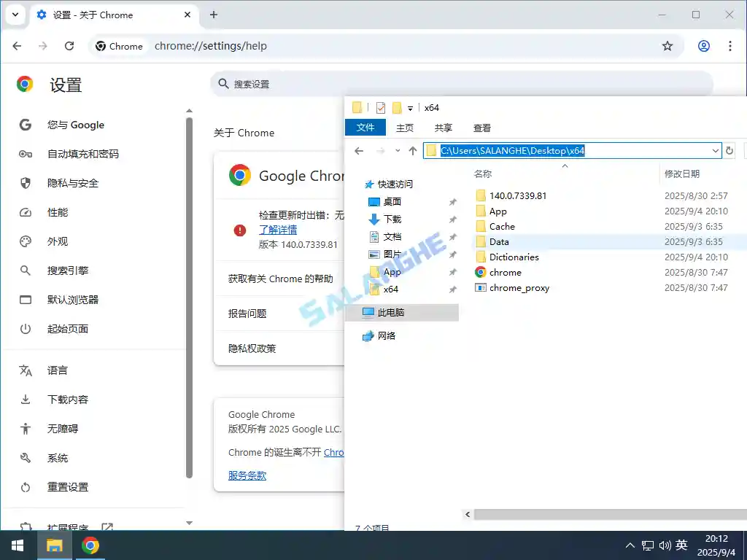This screenshot has width=747, height=560.
Task: Click the speaker icon in the system tray
Action: tap(665, 545)
